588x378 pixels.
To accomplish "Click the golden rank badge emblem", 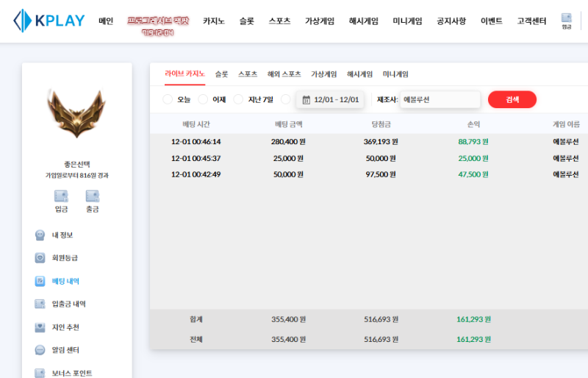I will (x=76, y=113).
